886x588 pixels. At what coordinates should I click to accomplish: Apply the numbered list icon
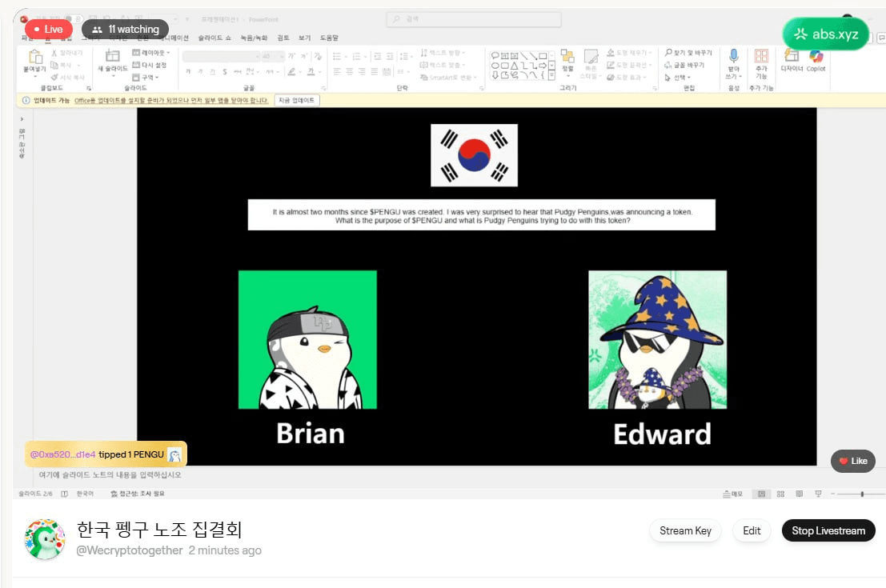click(x=356, y=56)
